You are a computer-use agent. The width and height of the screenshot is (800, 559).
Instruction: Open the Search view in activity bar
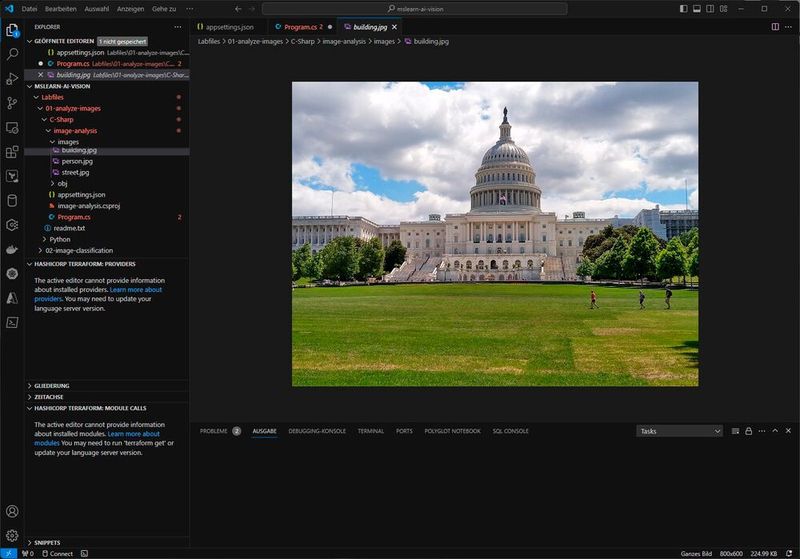[12, 54]
